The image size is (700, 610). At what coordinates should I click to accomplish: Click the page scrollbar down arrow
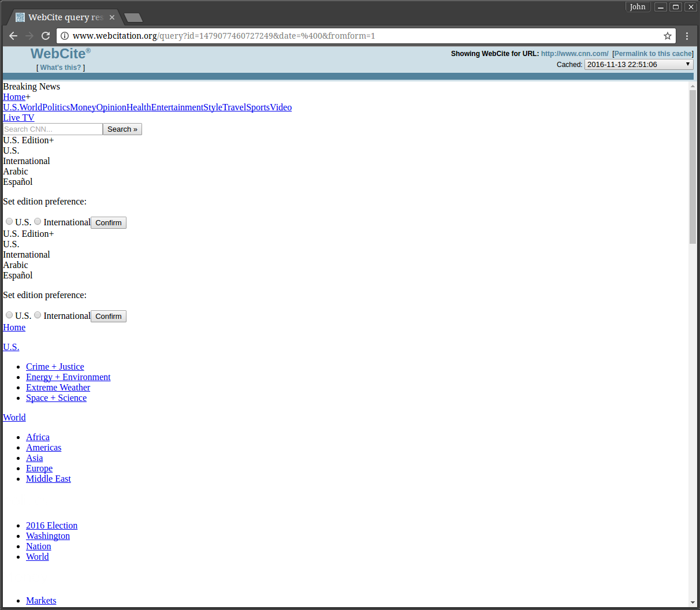(692, 602)
